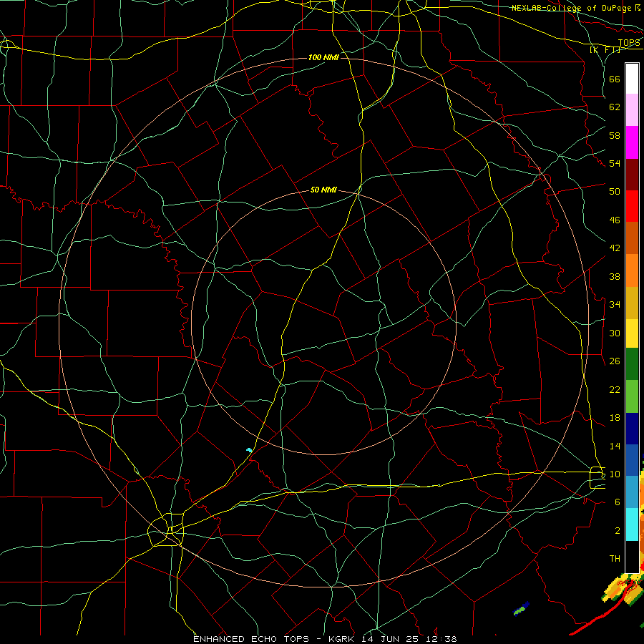The width and height of the screenshot is (644, 644).
Task: Click the '50 NMI' range ring label
Action: click(323, 190)
